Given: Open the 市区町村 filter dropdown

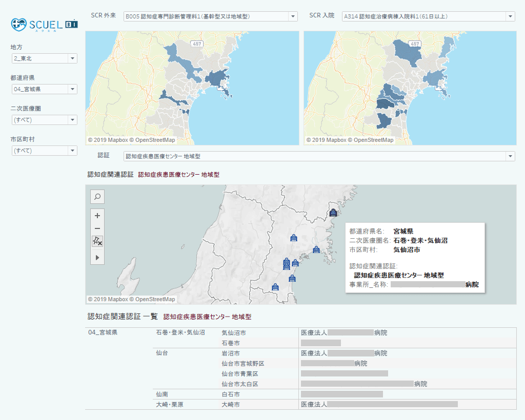Looking at the screenshot, I should tap(44, 151).
